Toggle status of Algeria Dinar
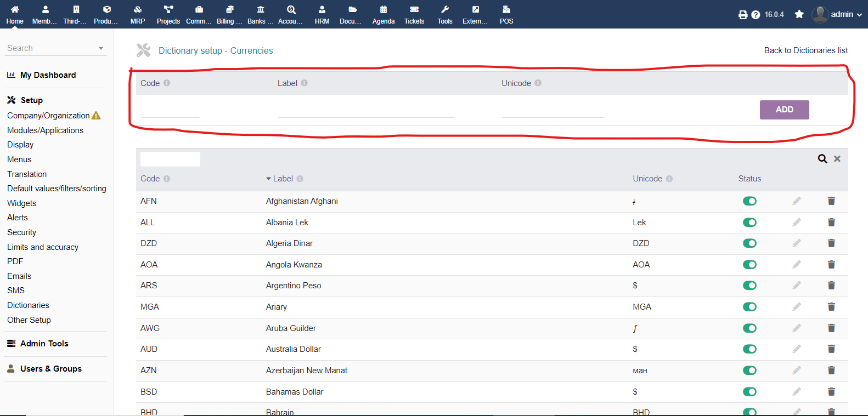This screenshot has width=868, height=416. pyautogui.click(x=749, y=243)
